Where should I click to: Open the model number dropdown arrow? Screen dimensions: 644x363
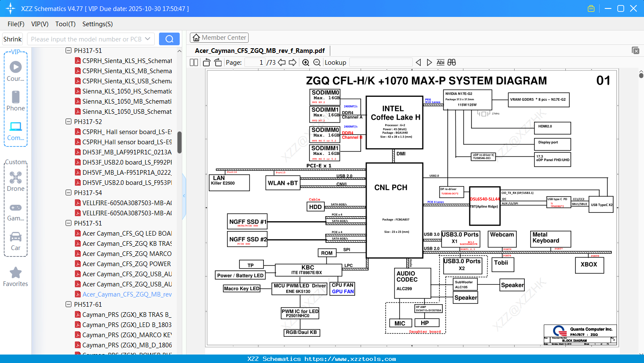(148, 39)
